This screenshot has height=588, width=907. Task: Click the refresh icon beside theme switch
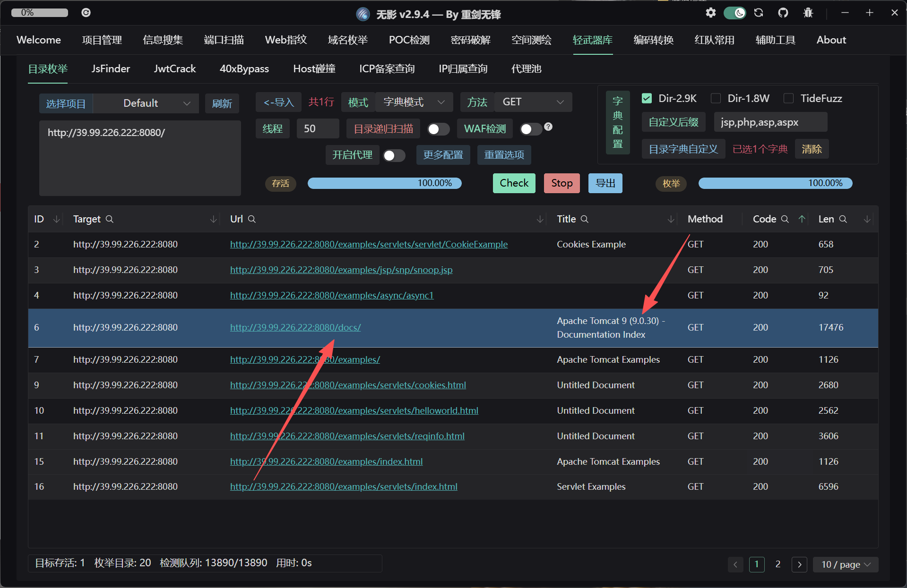click(x=759, y=13)
